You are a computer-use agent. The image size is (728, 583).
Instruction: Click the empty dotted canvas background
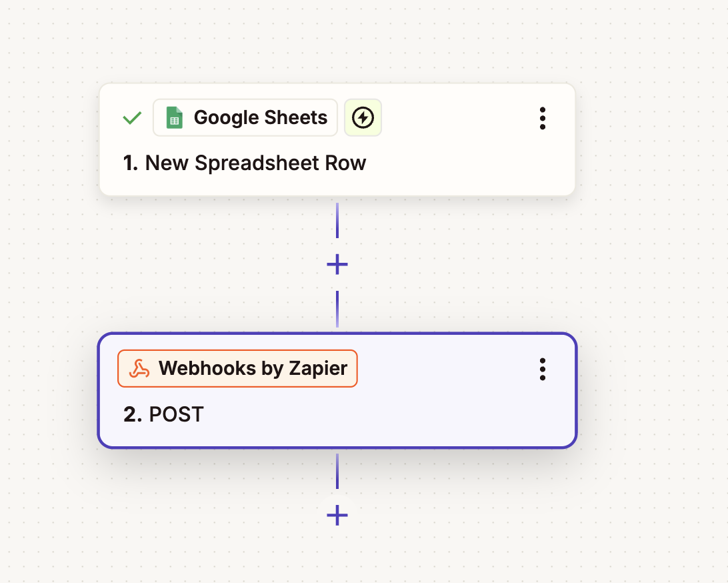[640, 267]
